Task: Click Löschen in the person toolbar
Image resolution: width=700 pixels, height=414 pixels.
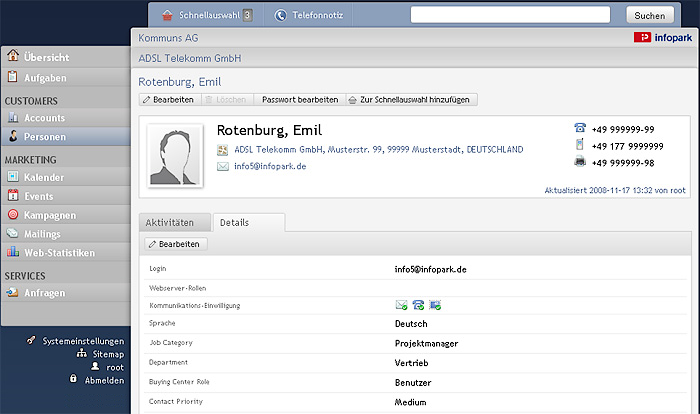Action: 227,100
